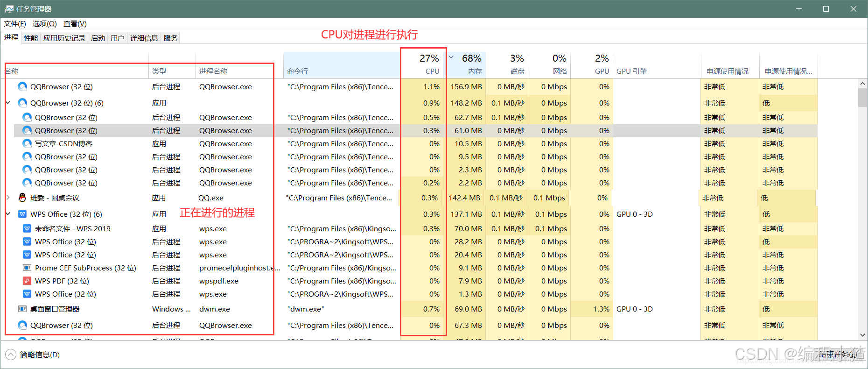868x369 pixels.
Task: Click the WPS Office icon in the 1.3 MB row
Action: pyautogui.click(x=27, y=294)
